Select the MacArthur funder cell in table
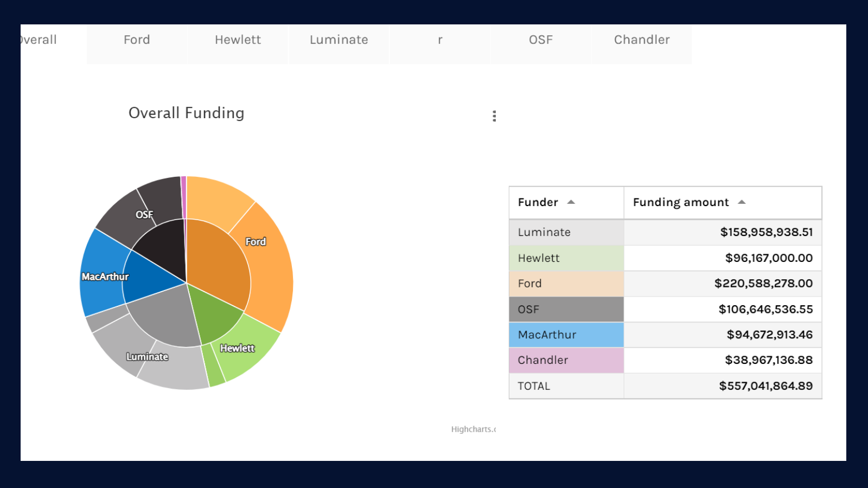This screenshot has height=488, width=868. pos(566,335)
